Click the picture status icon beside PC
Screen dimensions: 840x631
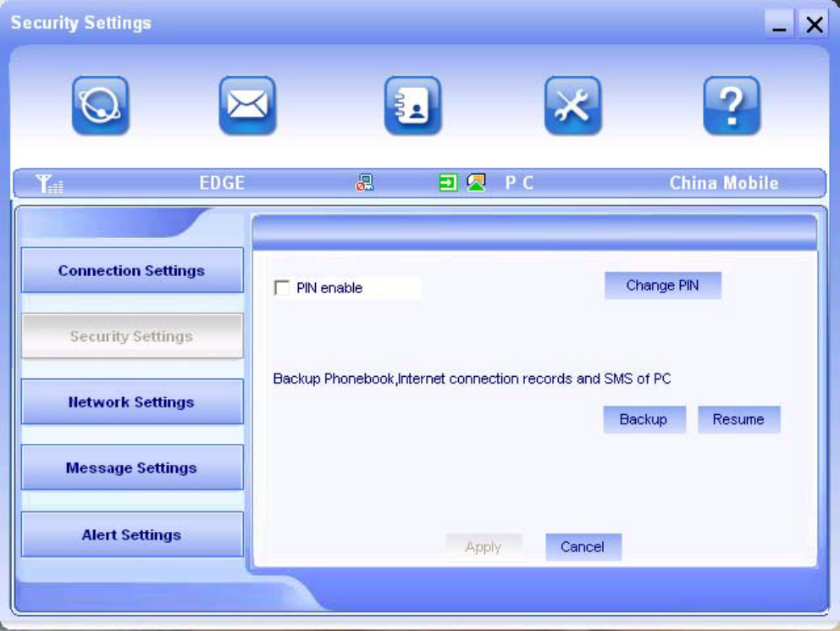click(x=476, y=183)
